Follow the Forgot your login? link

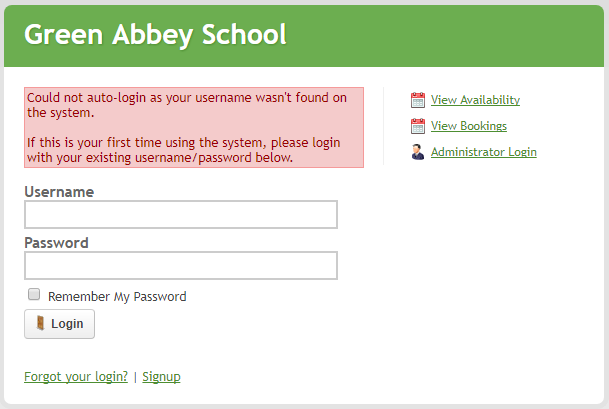pyautogui.click(x=76, y=377)
